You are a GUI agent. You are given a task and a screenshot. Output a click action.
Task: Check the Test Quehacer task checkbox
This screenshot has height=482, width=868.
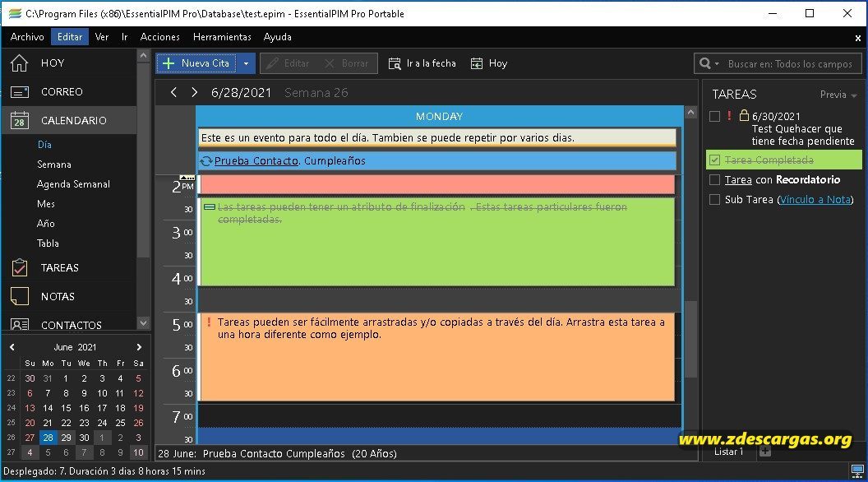point(714,116)
